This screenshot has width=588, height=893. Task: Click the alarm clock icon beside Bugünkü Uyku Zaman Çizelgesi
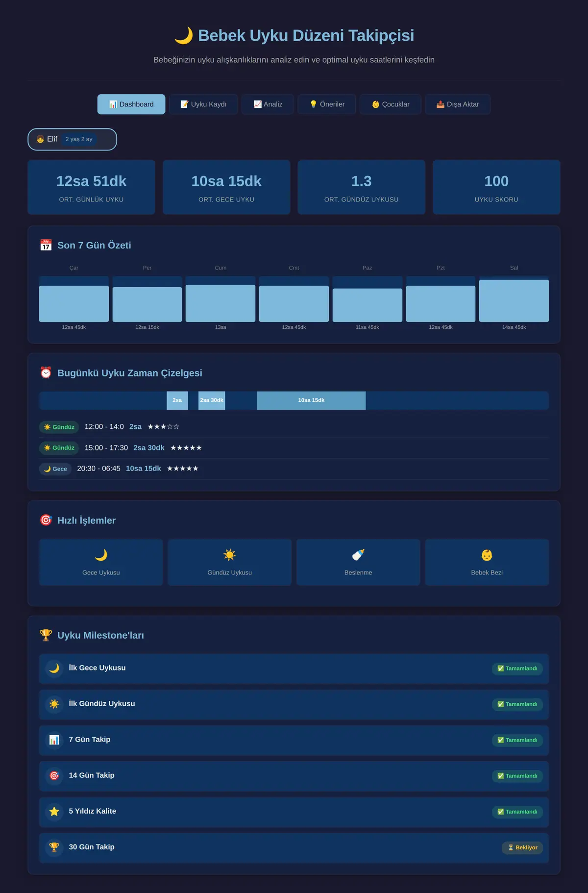(46, 373)
